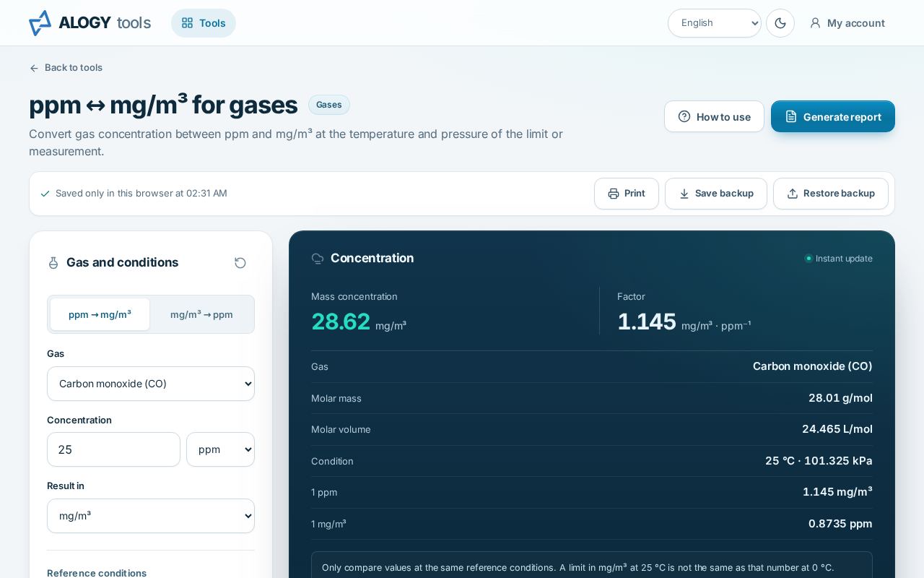Screen dimensions: 924x578
Task: Click the Gases category tag
Action: (329, 105)
